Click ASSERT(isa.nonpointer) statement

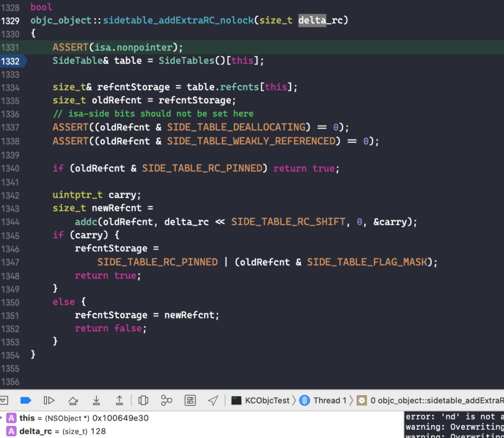[118, 47]
